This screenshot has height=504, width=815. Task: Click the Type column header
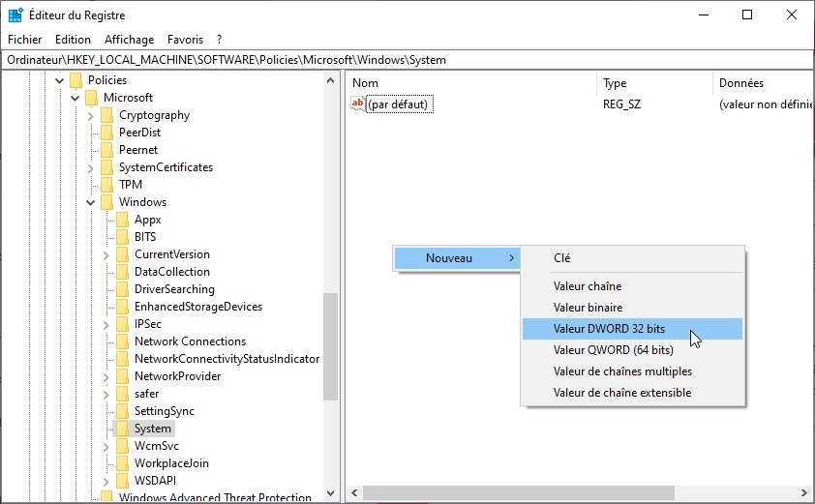point(615,84)
